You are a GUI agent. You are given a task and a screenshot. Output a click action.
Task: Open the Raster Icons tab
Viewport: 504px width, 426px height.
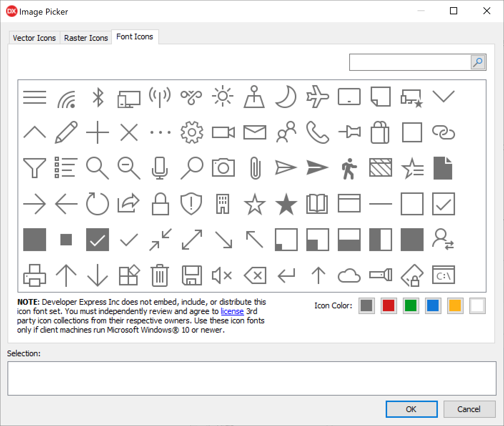[x=86, y=38]
